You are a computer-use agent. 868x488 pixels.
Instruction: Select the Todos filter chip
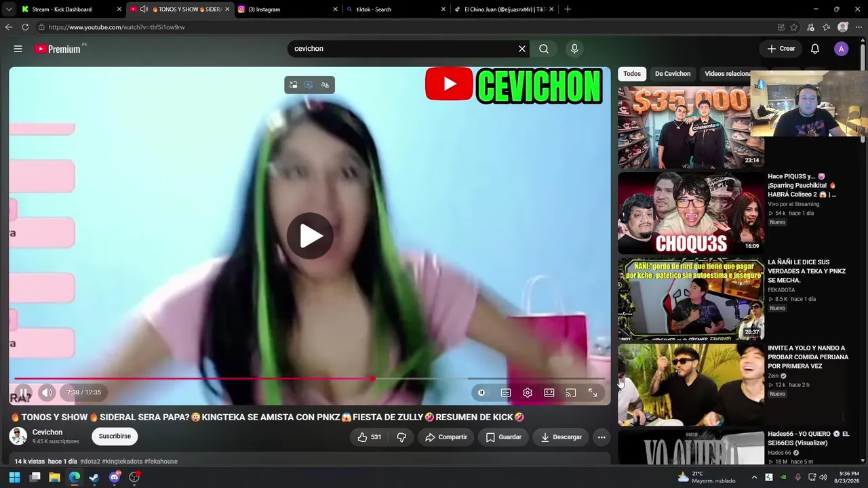pyautogui.click(x=632, y=74)
